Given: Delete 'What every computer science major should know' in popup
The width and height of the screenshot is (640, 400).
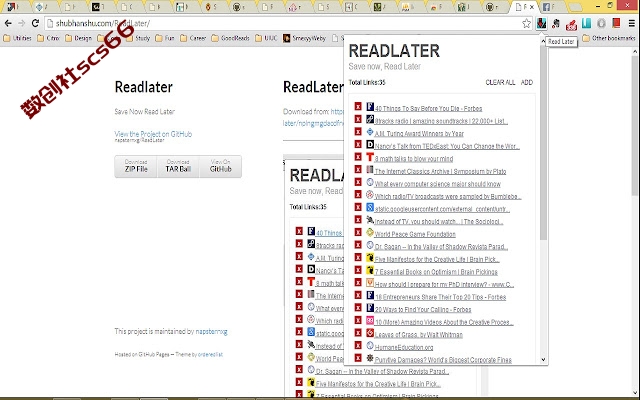Looking at the screenshot, I should (x=358, y=182).
